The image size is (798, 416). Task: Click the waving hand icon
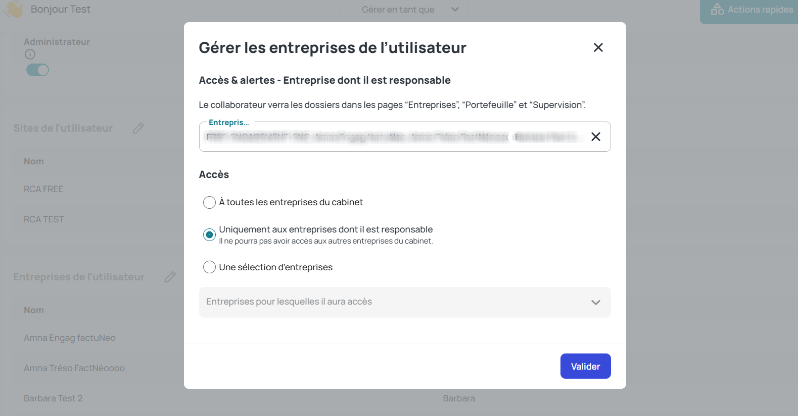tap(14, 9)
